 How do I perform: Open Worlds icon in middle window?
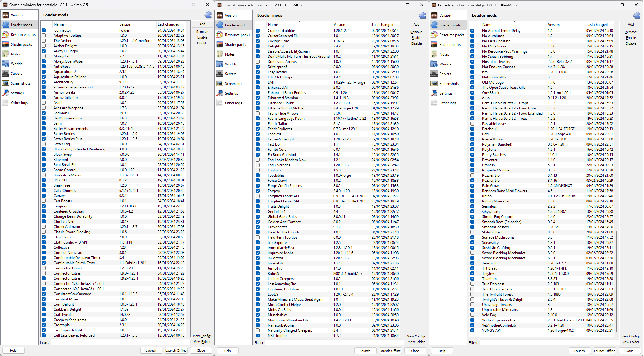point(220,64)
